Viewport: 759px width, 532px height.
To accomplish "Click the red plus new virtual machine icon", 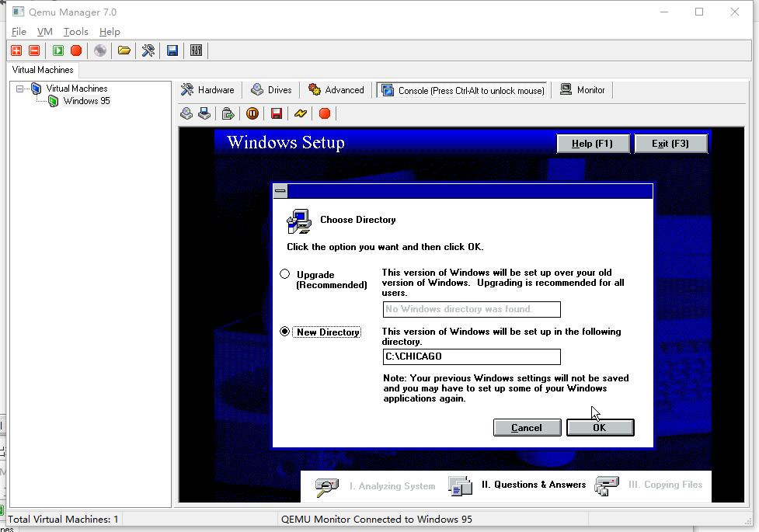I will click(x=16, y=50).
